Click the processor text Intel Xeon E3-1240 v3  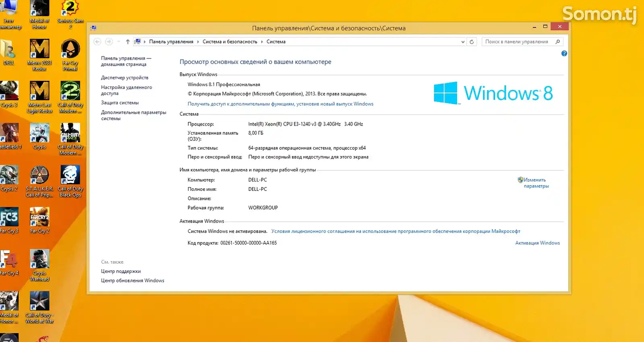305,124
